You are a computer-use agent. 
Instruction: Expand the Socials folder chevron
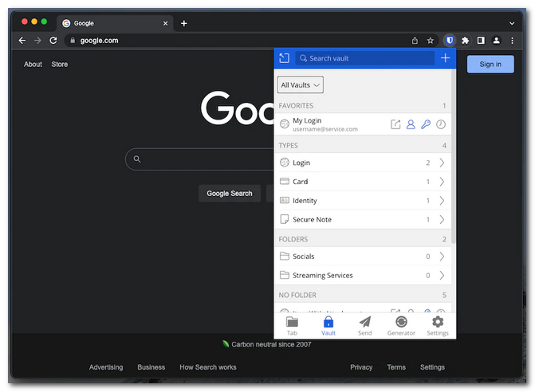[442, 257]
